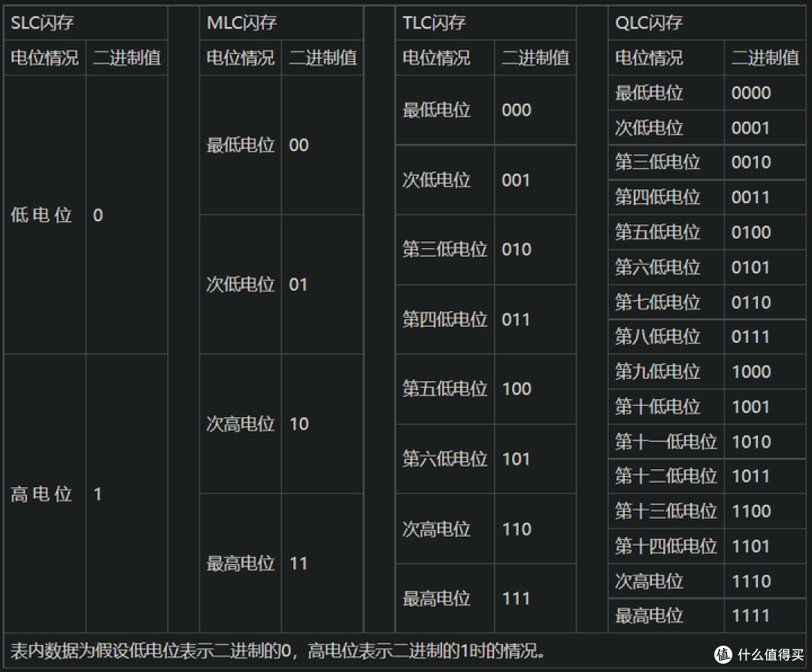Click QLC binary value "0011"
The height and width of the screenshot is (672, 812).
click(x=750, y=197)
